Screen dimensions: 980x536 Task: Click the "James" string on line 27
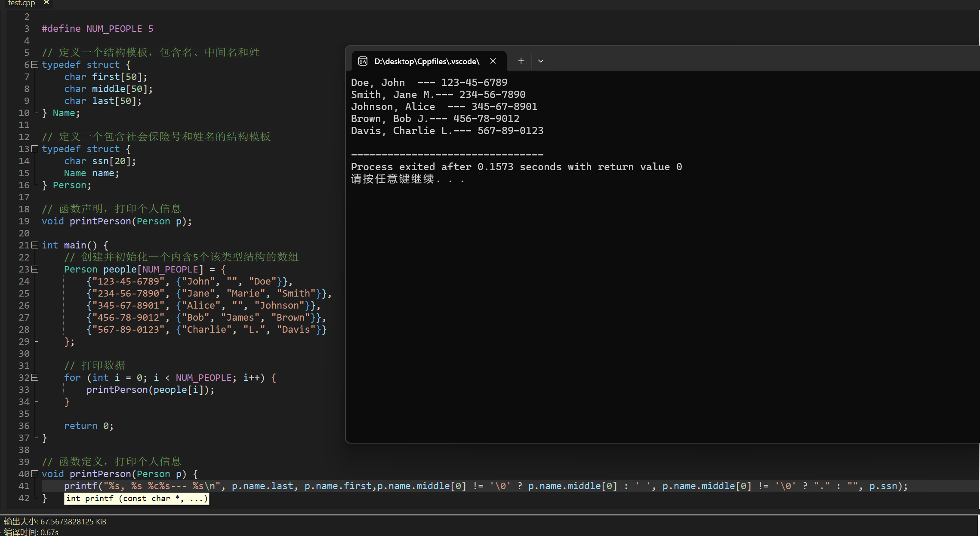pos(240,317)
